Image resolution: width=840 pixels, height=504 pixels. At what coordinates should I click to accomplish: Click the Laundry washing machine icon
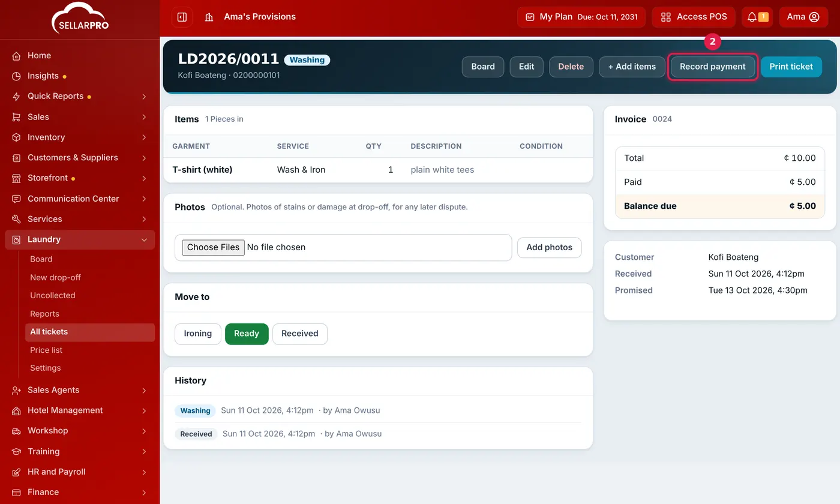(x=16, y=239)
